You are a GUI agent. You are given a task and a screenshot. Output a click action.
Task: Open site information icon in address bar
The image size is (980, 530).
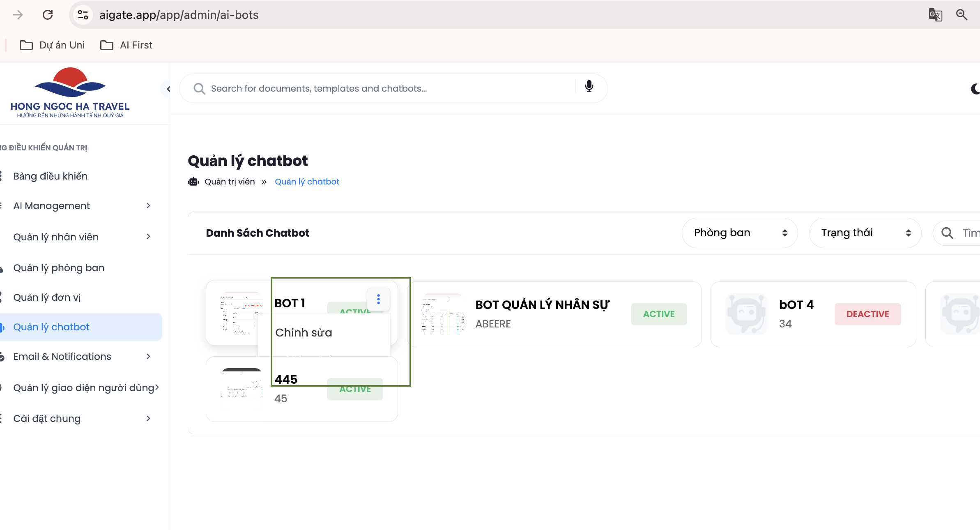[x=83, y=15]
